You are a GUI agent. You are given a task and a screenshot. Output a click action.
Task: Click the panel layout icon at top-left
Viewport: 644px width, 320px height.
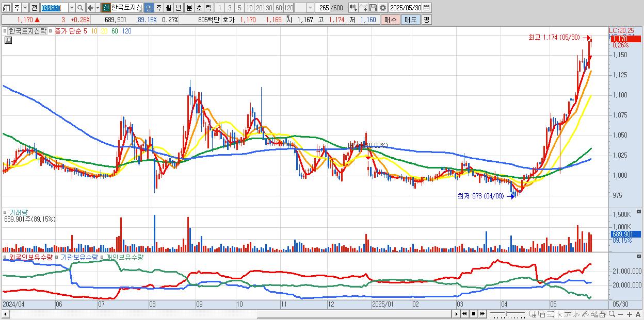pos(6,8)
